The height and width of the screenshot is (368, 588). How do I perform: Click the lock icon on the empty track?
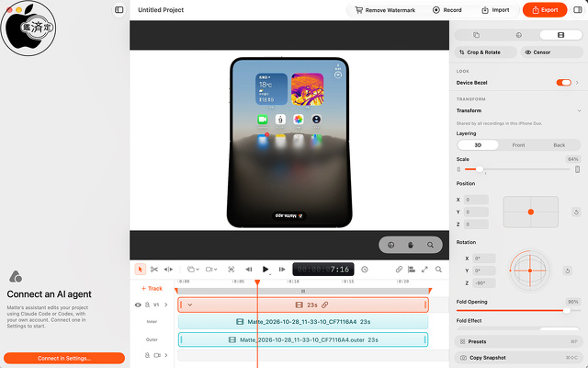[147, 355]
